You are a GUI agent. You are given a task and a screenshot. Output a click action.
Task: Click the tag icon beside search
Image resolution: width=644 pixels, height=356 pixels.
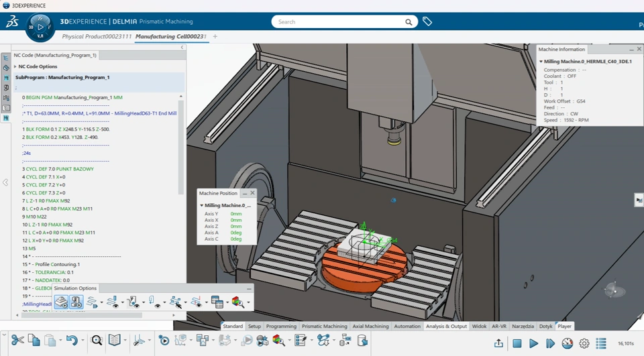427,21
